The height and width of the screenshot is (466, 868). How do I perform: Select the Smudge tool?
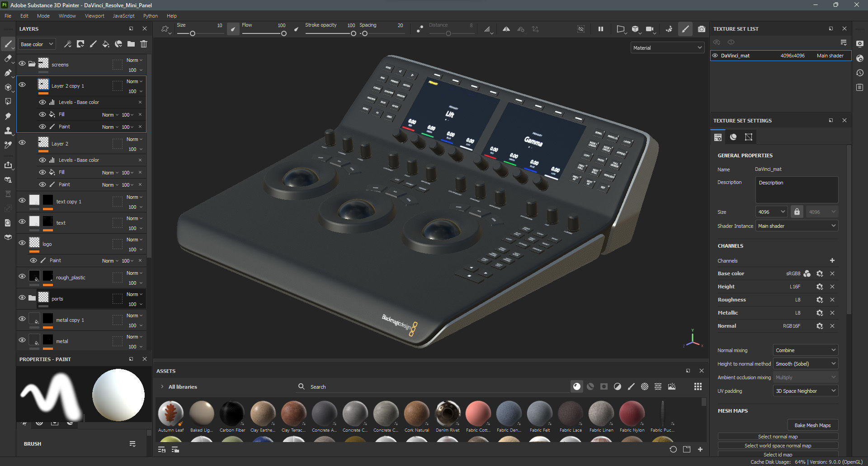8,116
